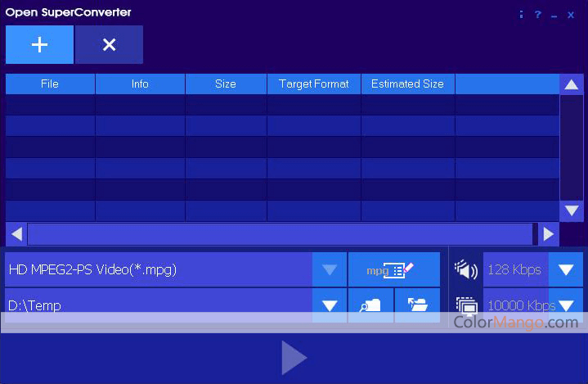Click the 10000 Kbps value field

tap(516, 305)
